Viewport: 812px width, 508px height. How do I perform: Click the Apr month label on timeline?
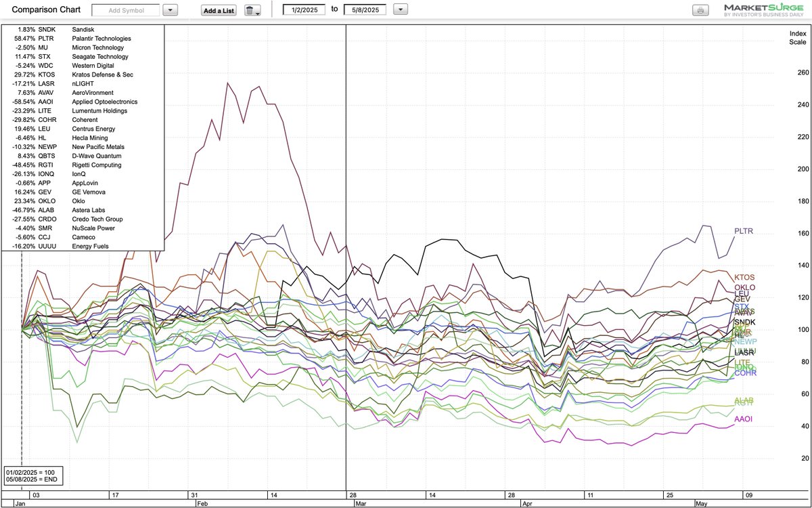[x=526, y=504]
